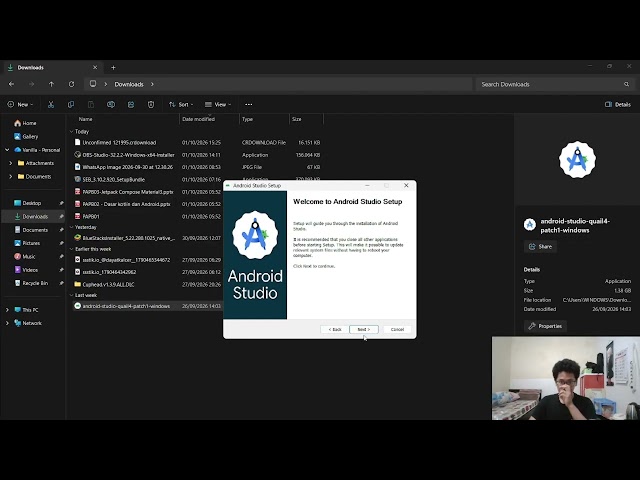640x480 pixels.
Task: Go forward in File Explorer
Action: click(31, 84)
